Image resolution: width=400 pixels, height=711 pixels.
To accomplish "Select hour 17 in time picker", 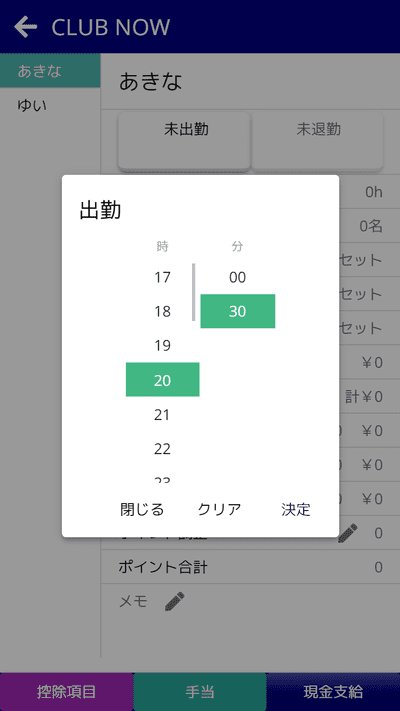I will [162, 277].
